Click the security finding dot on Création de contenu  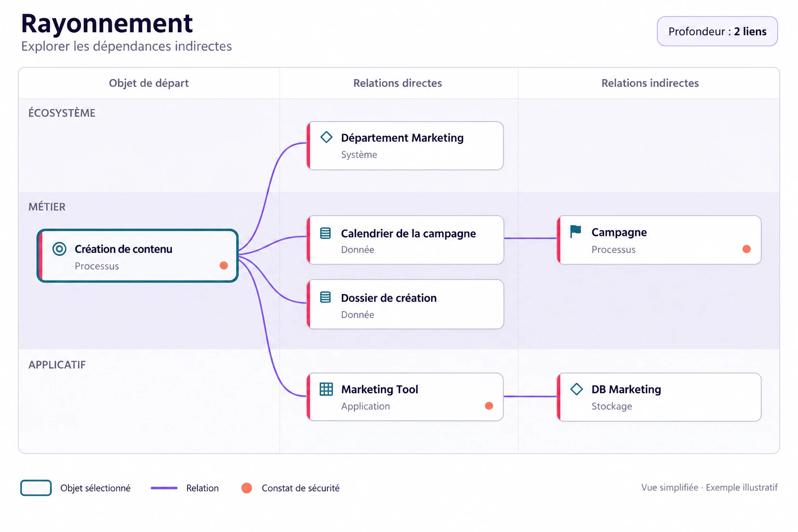(x=224, y=265)
